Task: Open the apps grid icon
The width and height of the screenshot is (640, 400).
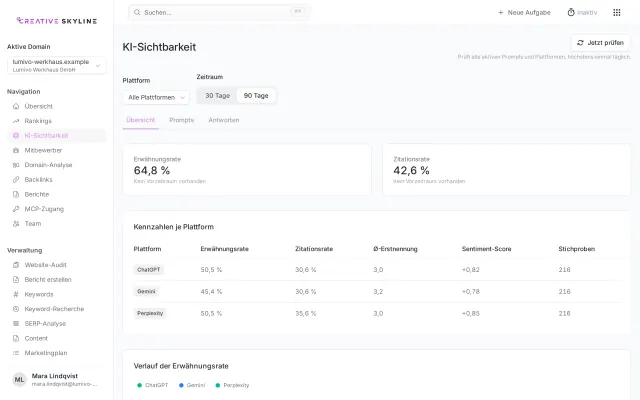Action: (617, 13)
